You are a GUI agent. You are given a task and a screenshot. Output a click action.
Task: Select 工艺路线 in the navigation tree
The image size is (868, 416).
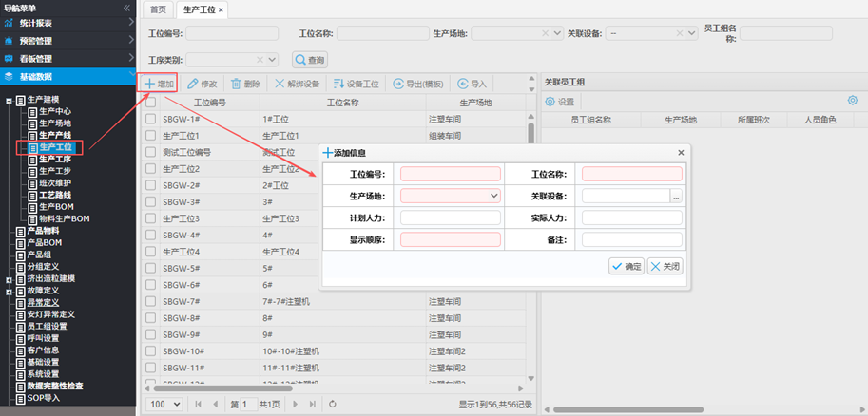click(x=55, y=195)
